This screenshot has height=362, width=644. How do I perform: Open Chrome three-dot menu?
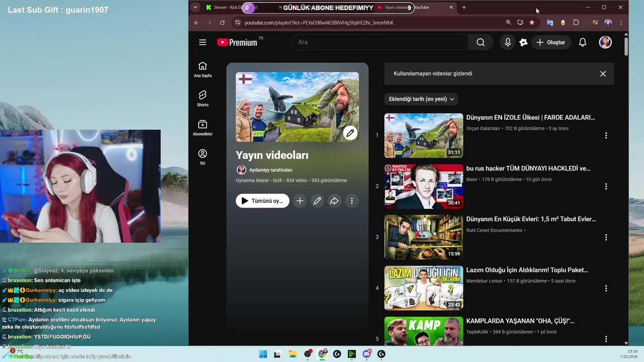click(621, 23)
